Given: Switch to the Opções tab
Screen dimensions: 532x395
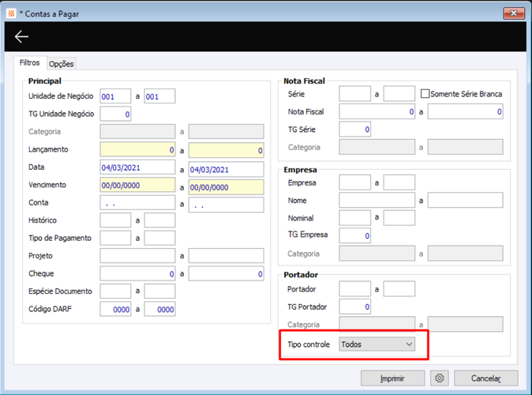Looking at the screenshot, I should 61,64.
